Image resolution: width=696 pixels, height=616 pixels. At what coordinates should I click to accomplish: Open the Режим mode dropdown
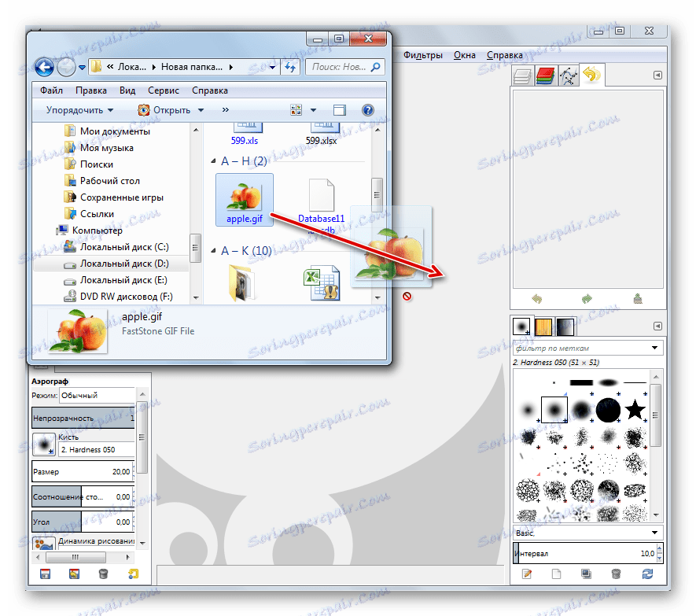(x=97, y=395)
